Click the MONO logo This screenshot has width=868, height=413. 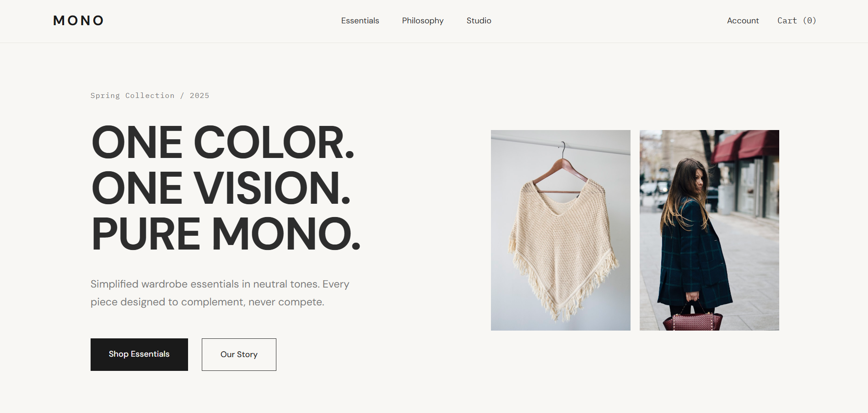click(x=78, y=21)
